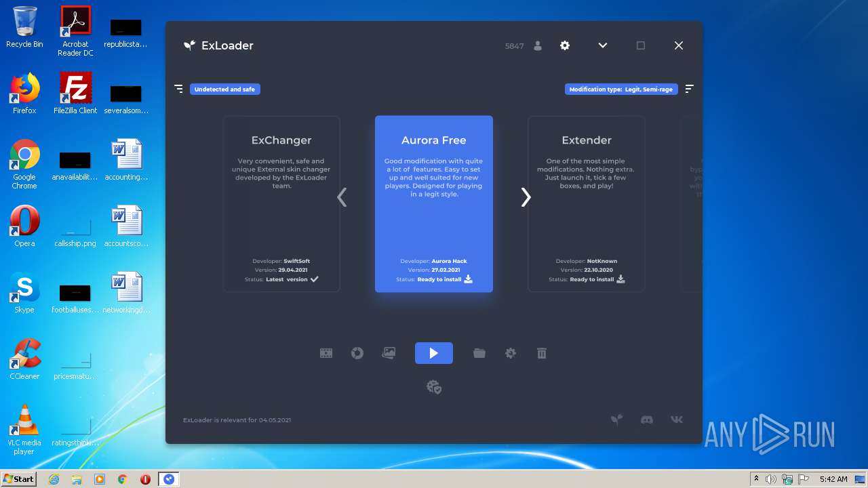Screen dimensions: 868x488
Task: Launch modification with the play button
Action: click(x=434, y=353)
